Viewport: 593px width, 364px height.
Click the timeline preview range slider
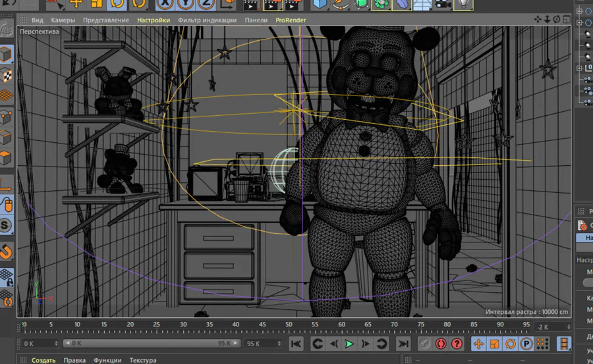[152, 343]
